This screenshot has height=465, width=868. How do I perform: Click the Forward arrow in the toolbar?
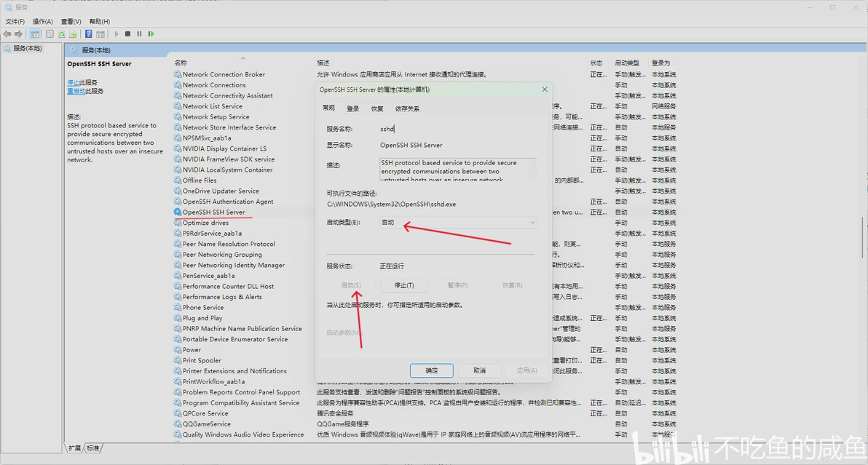[x=19, y=34]
